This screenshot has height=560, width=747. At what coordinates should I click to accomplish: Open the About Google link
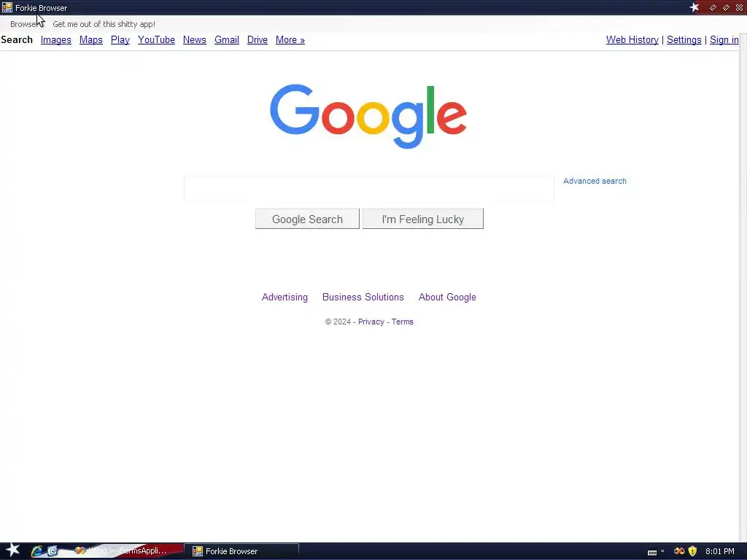pyautogui.click(x=447, y=297)
